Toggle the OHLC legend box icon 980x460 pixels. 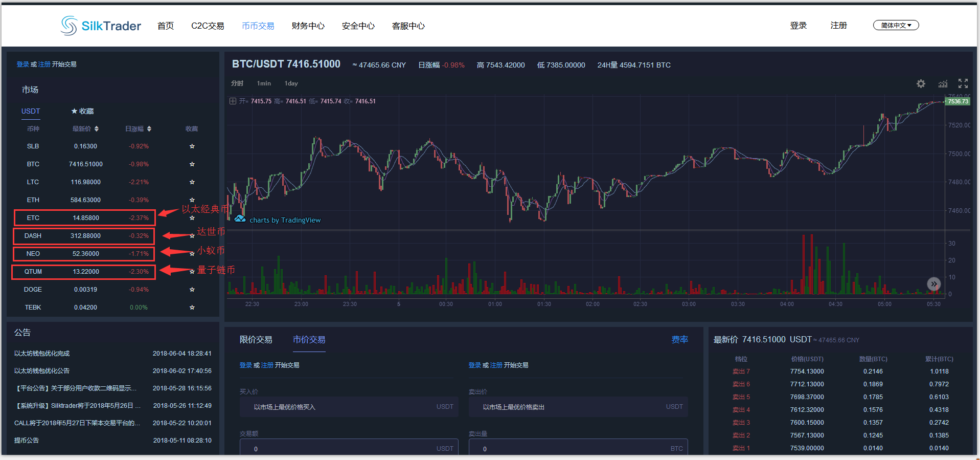233,101
